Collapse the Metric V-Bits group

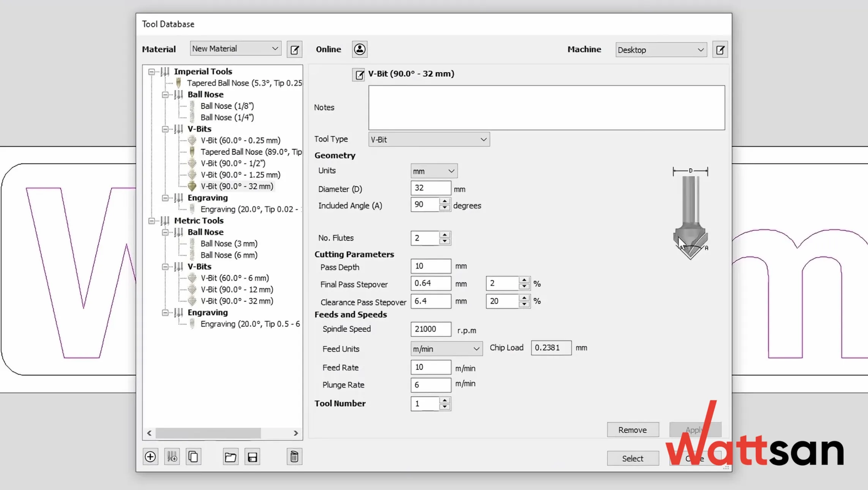165,267
